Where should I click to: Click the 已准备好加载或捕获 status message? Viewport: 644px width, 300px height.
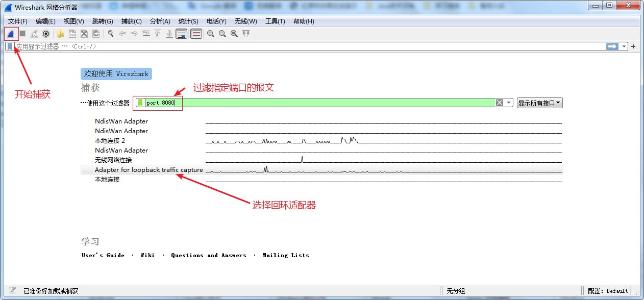(51, 291)
